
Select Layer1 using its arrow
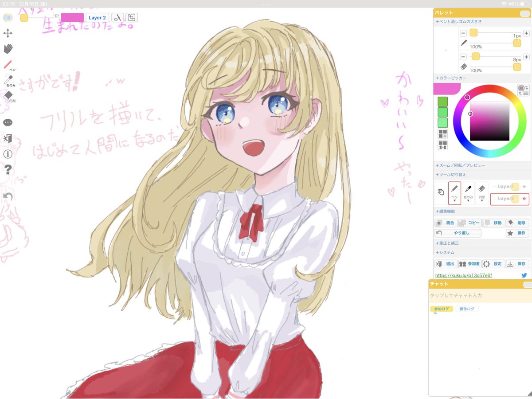tap(524, 187)
